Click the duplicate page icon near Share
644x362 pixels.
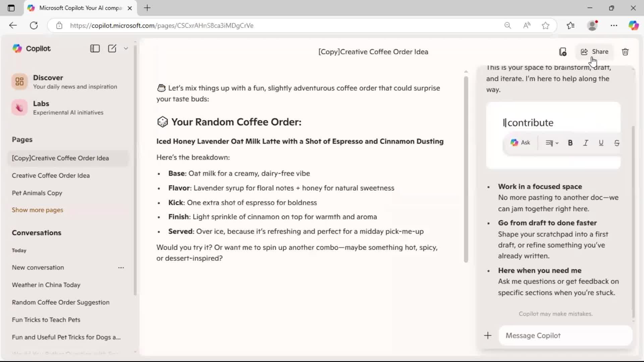click(563, 52)
